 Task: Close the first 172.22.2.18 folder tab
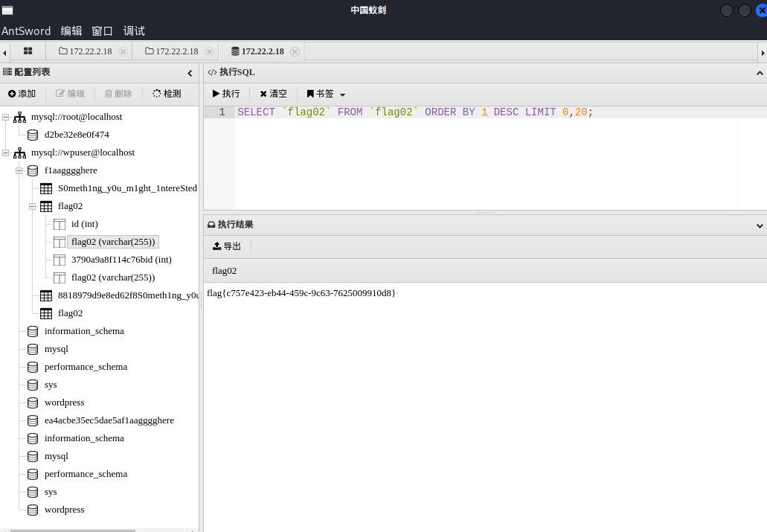123,51
